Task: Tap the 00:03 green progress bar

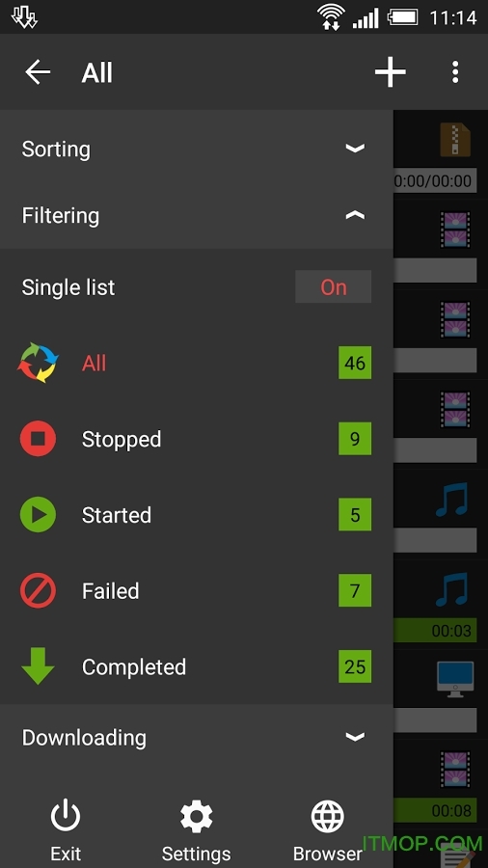Action: click(435, 630)
